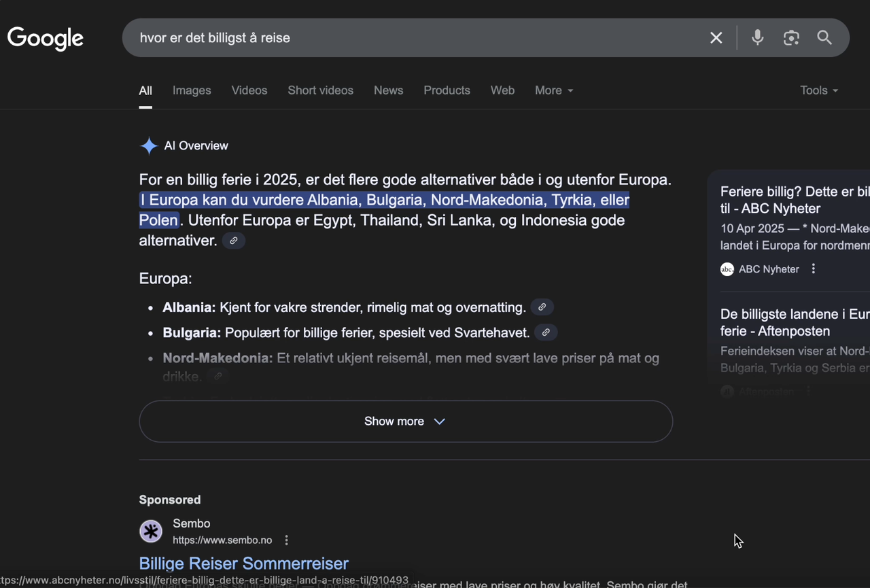Open source link icon beside Albania bullet
Image resolution: width=870 pixels, height=588 pixels.
pos(542,307)
